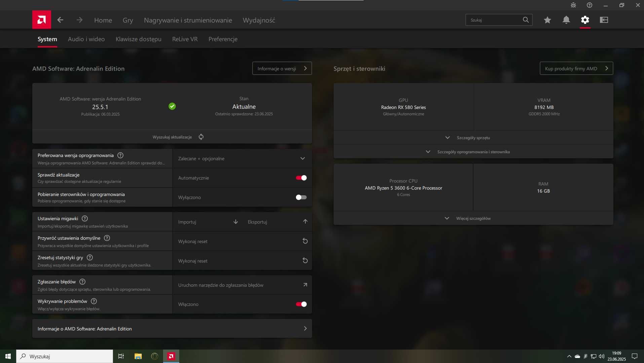This screenshot has width=644, height=363.
Task: Open the Wydajność menu
Action: tap(259, 20)
